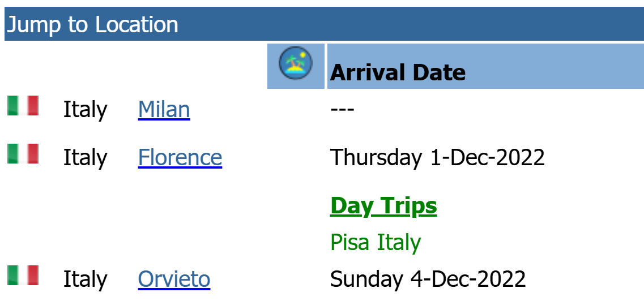
Task: Open the Day Trips link
Action: click(383, 206)
